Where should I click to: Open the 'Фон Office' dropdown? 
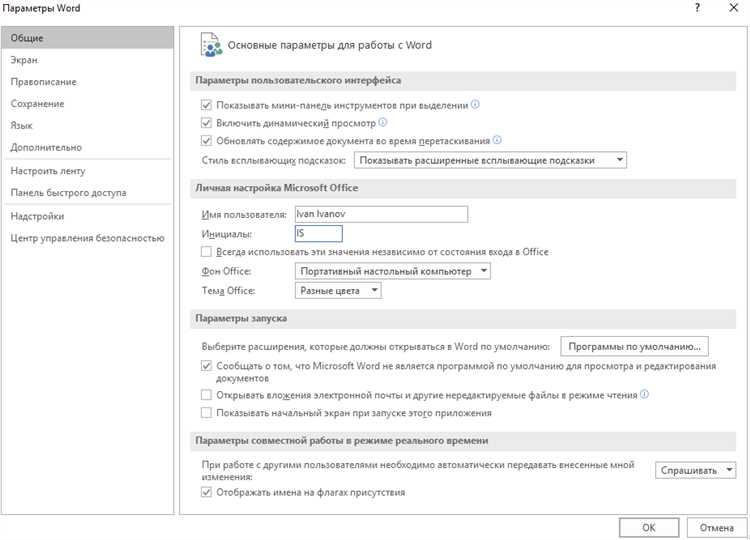tap(393, 271)
